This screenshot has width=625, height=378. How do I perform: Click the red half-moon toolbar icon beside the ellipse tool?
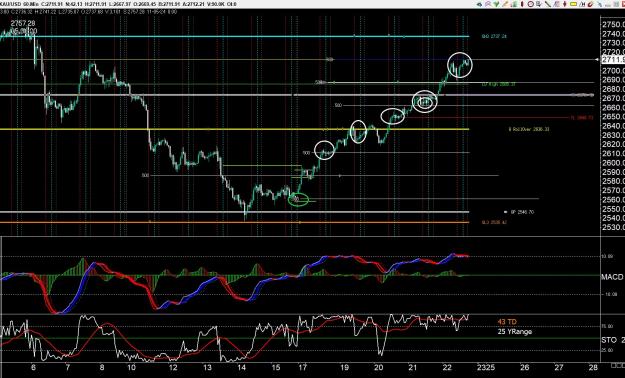522,4
